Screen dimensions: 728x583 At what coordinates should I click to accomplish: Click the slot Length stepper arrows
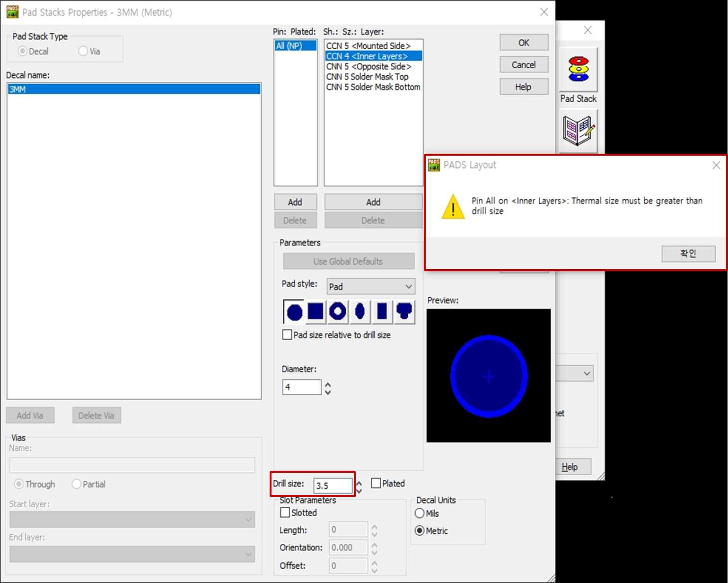pos(374,530)
